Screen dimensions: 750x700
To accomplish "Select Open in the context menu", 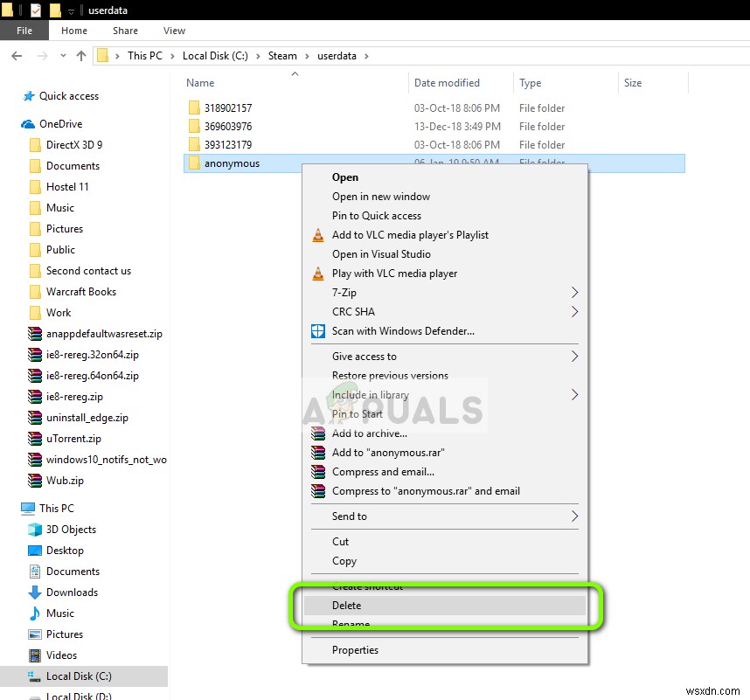I will [x=444, y=177].
